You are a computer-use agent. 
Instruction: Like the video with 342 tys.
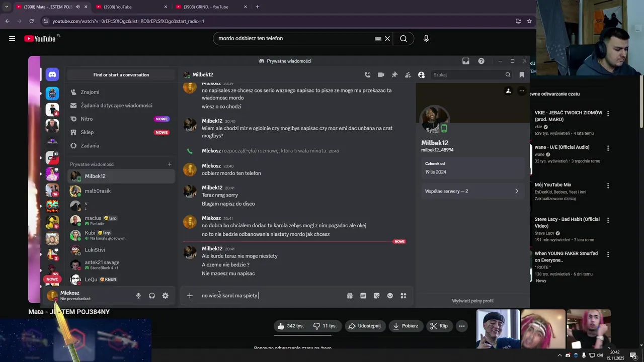pos(291,326)
